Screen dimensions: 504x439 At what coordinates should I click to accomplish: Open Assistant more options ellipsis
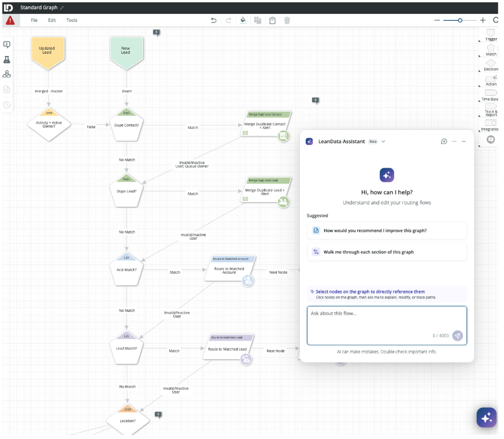(x=454, y=142)
